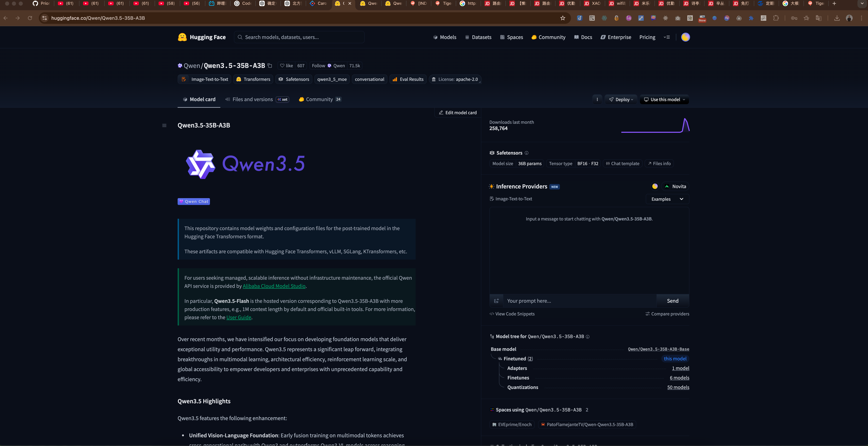This screenshot has width=868, height=446.
Task: Click the Qwen Chat badge
Action: click(194, 202)
